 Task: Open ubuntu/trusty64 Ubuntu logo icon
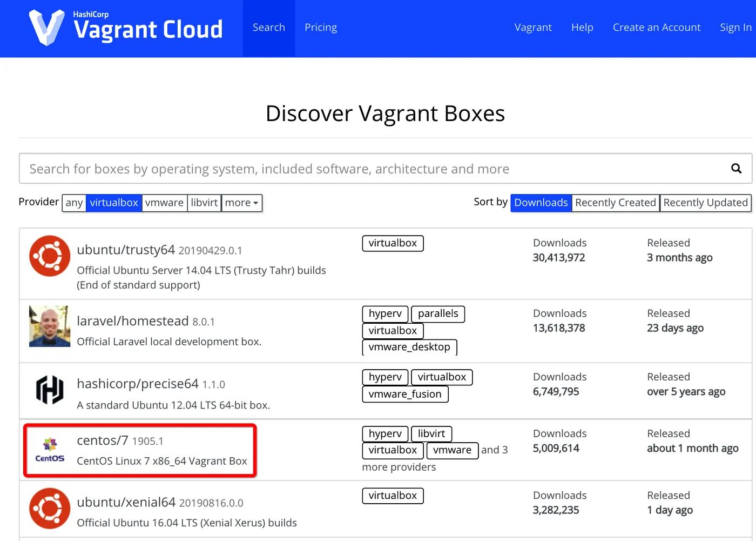[x=50, y=256]
